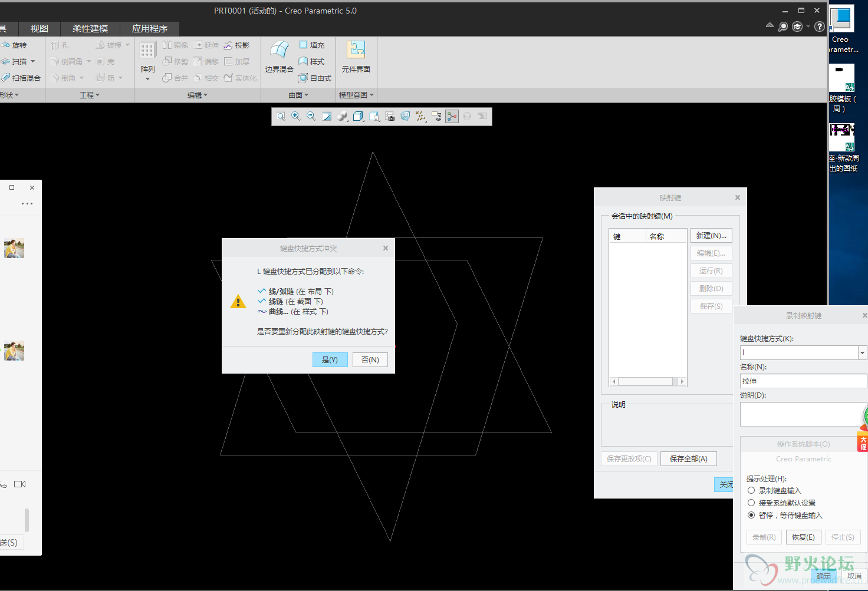Switch to the 视图 ribbon tab
Image resolution: width=868 pixels, height=591 pixels.
pyautogui.click(x=40, y=28)
